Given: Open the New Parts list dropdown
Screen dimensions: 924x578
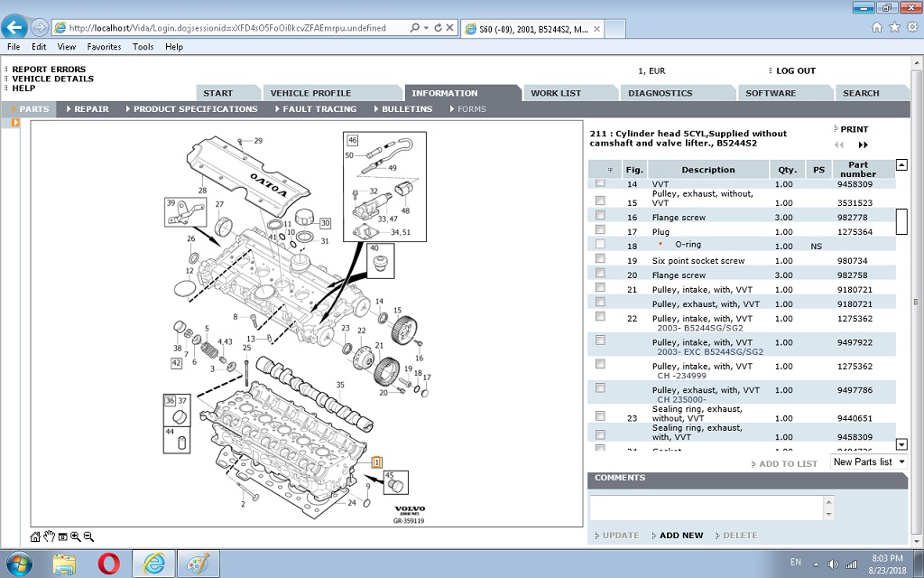Looking at the screenshot, I should point(869,462).
